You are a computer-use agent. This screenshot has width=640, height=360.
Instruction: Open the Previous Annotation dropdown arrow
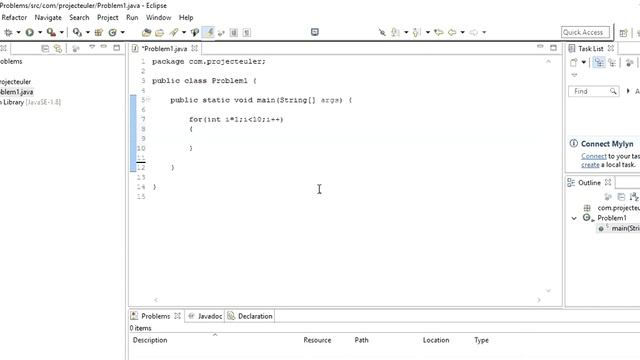428,32
